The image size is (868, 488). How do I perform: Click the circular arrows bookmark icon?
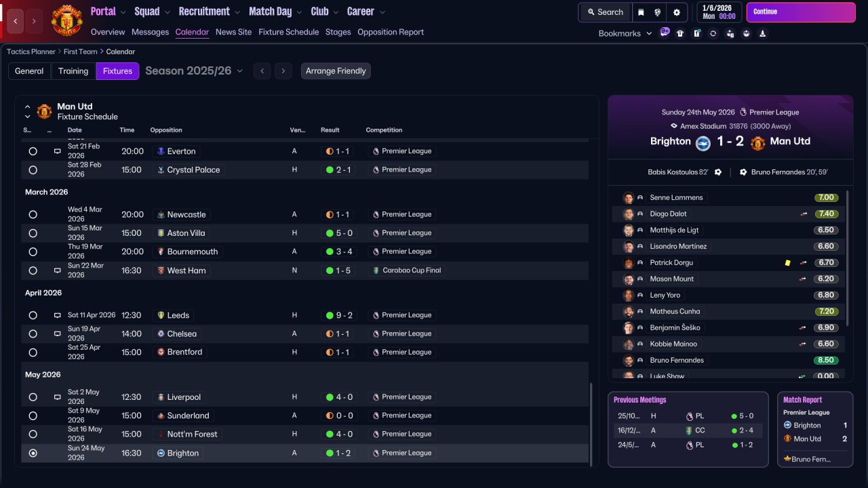[x=713, y=33]
